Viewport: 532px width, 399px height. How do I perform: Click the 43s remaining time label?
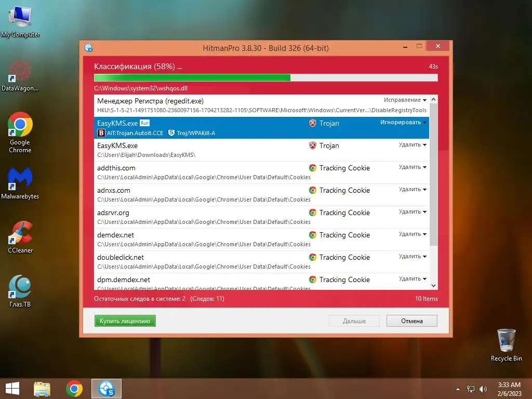click(x=433, y=66)
